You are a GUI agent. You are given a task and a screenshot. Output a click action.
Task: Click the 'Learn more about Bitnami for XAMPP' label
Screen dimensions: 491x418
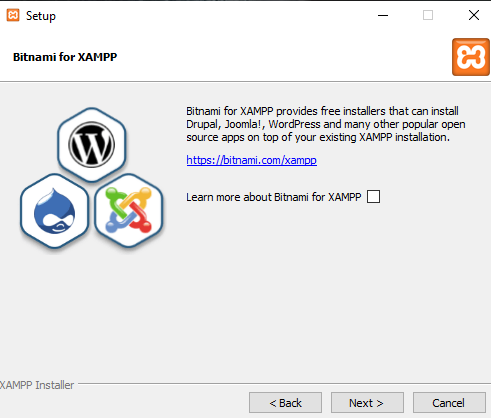(x=274, y=197)
